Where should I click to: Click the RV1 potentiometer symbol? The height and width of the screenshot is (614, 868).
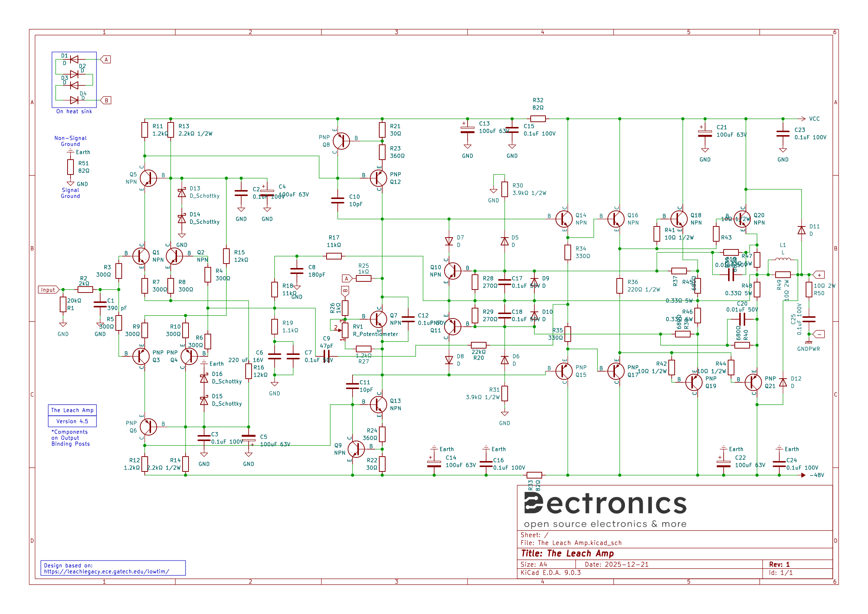[x=344, y=330]
